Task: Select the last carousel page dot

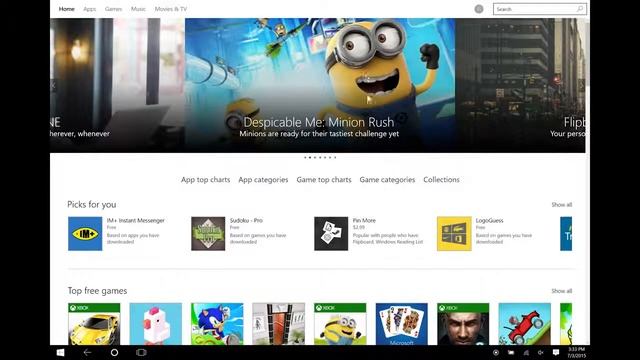Action: click(x=335, y=157)
